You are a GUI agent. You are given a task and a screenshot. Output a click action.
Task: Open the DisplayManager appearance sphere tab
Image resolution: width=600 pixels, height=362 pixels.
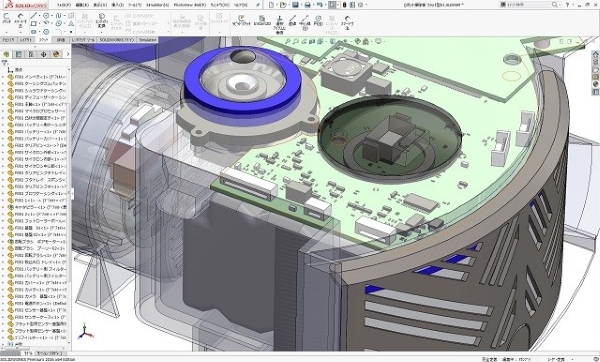pyautogui.click(x=56, y=54)
